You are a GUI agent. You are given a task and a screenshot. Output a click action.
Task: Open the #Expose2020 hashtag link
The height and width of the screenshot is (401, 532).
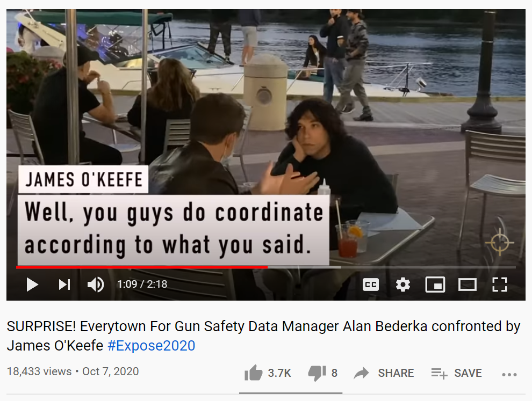point(152,346)
